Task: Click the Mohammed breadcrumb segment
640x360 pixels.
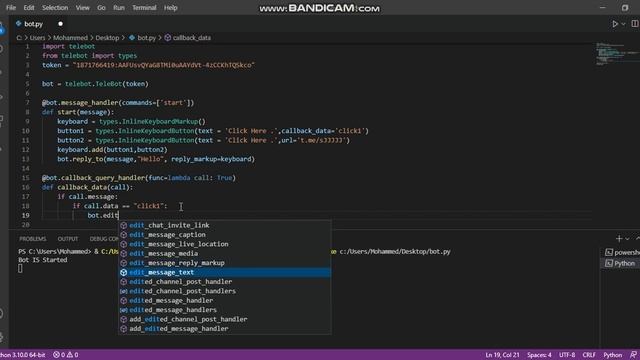Action: (70, 38)
